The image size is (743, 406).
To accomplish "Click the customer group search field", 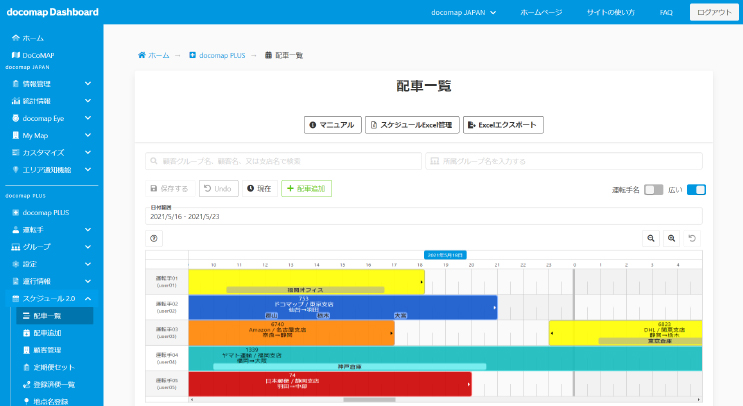I will [x=283, y=161].
